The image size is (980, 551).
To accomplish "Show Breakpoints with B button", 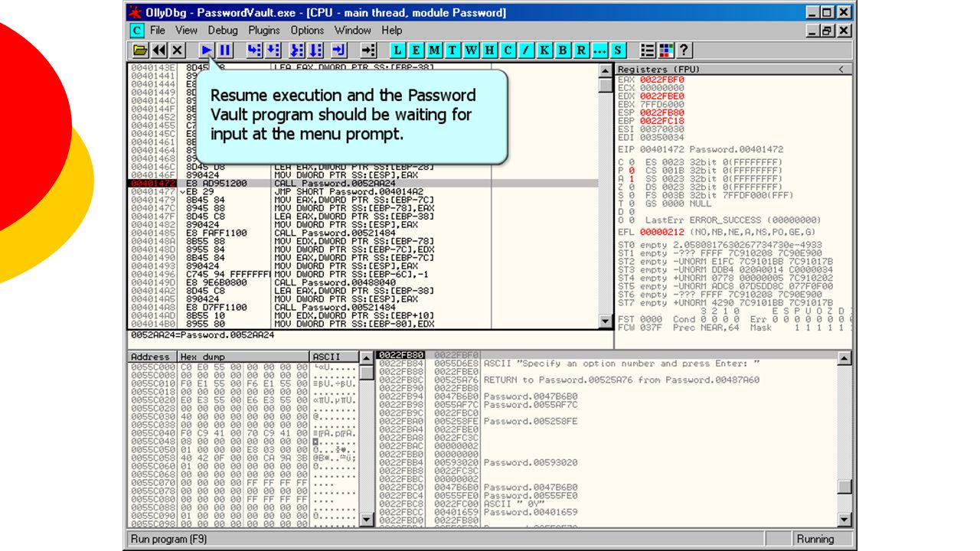I will pyautogui.click(x=563, y=51).
